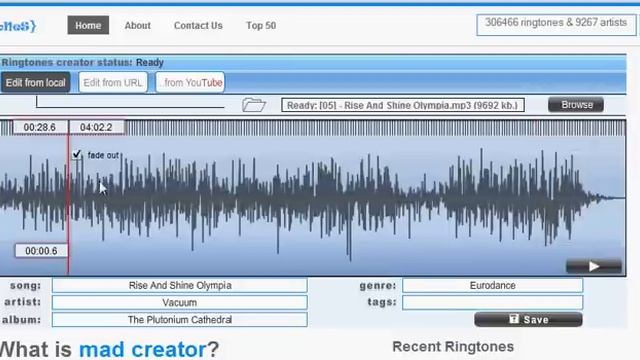View the Top 50 ringtones
The width and height of the screenshot is (640, 360).
pyautogui.click(x=261, y=25)
